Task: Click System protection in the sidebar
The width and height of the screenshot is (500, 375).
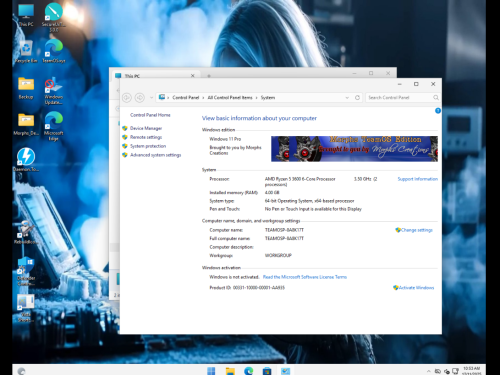Action: click(148, 146)
